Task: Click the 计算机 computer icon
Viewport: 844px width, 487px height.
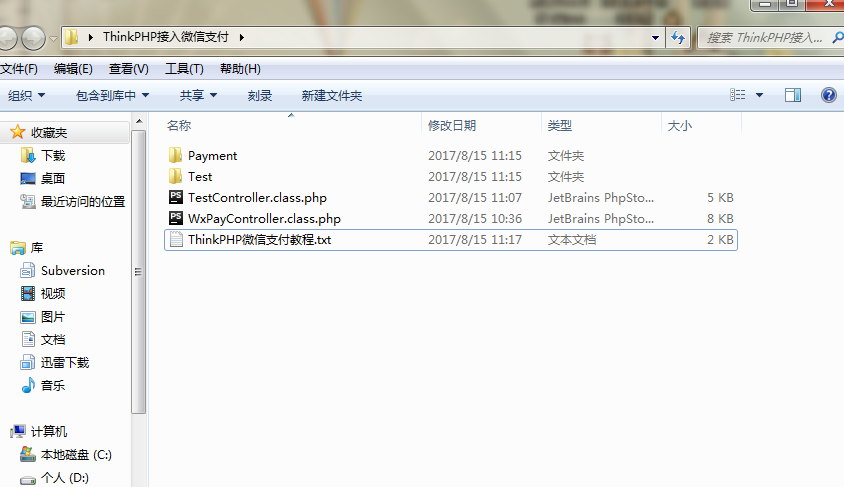Action: click(x=18, y=431)
